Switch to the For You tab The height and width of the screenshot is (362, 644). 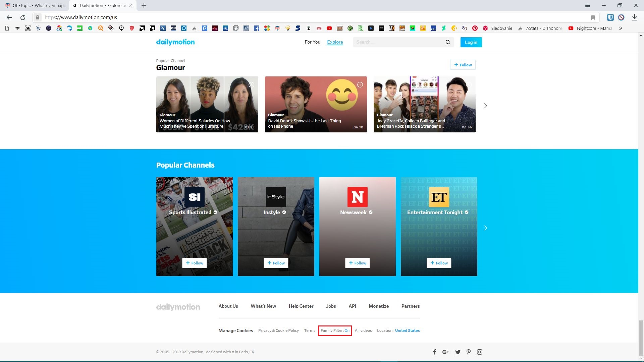[312, 42]
